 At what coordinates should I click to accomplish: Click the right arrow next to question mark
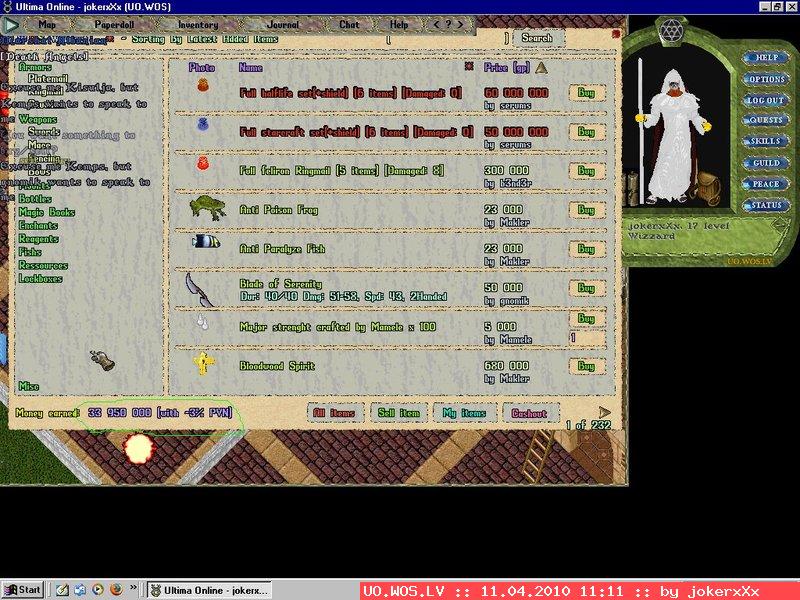coord(460,24)
